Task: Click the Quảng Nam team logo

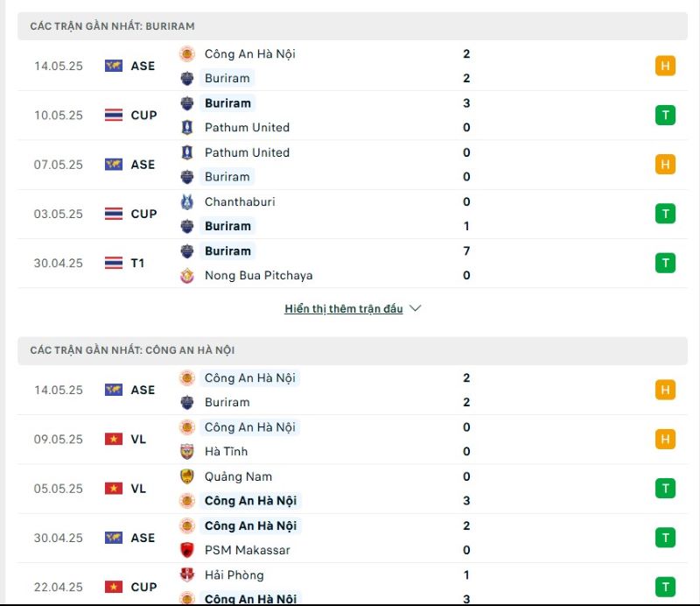Action: [187, 476]
